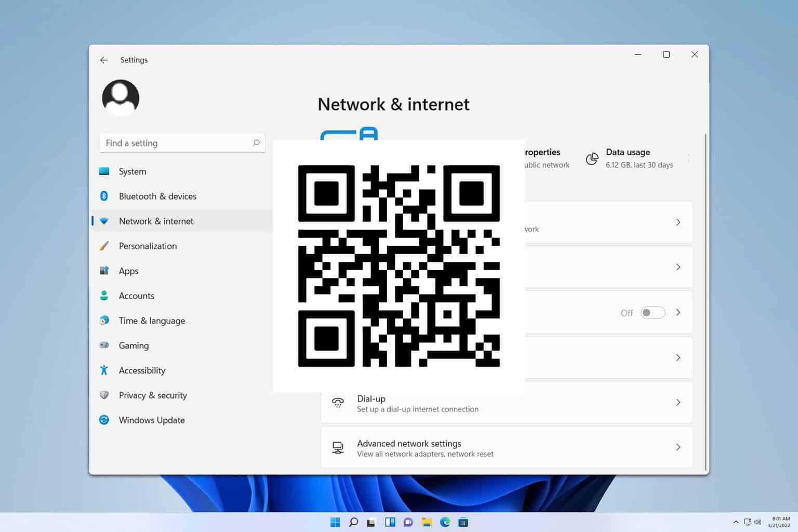Screen dimensions: 798x532
Task: Select the System monitor icon
Action: click(104, 171)
